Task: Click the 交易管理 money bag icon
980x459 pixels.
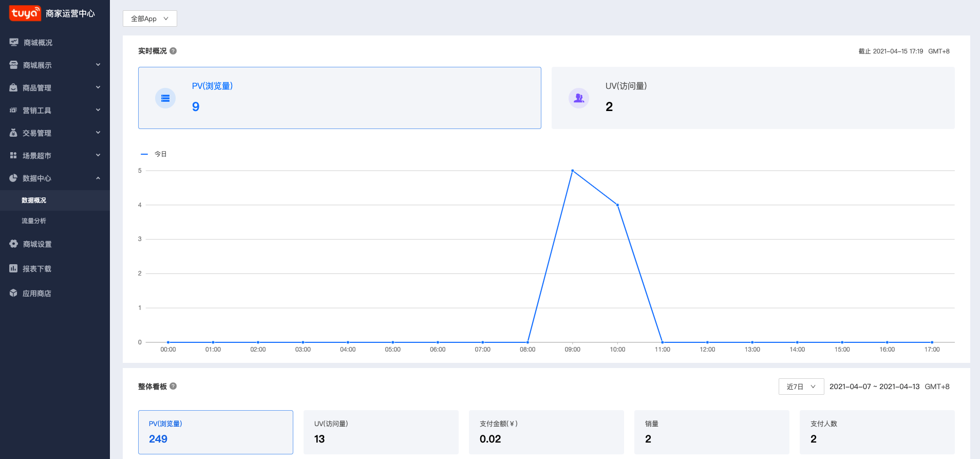Action: 13,133
